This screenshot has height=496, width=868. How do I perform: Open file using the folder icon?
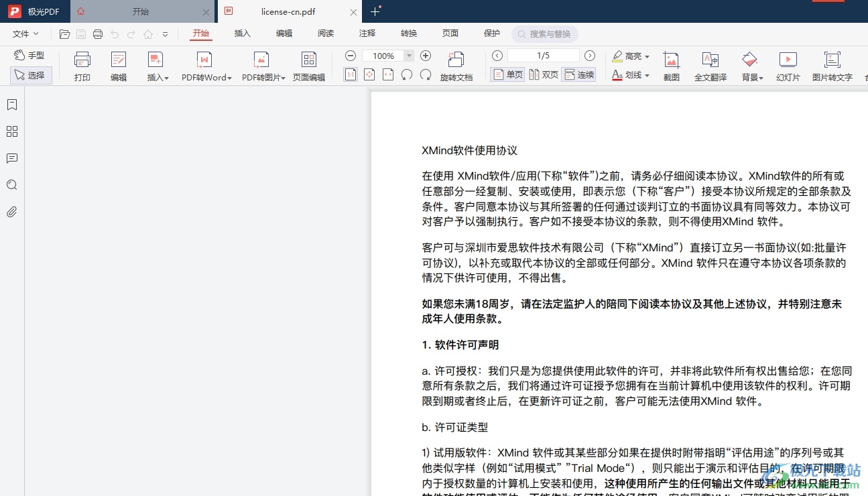point(64,34)
